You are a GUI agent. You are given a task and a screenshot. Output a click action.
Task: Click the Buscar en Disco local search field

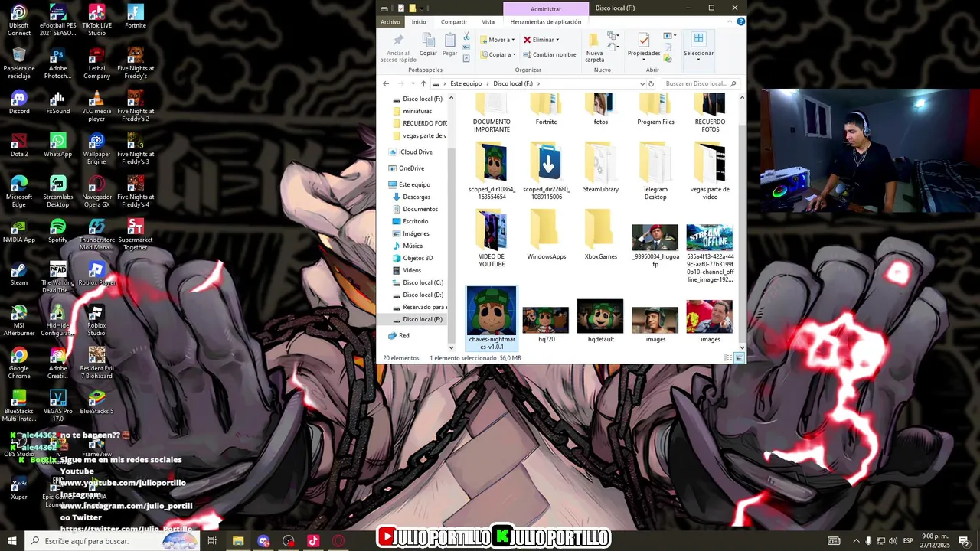(701, 83)
